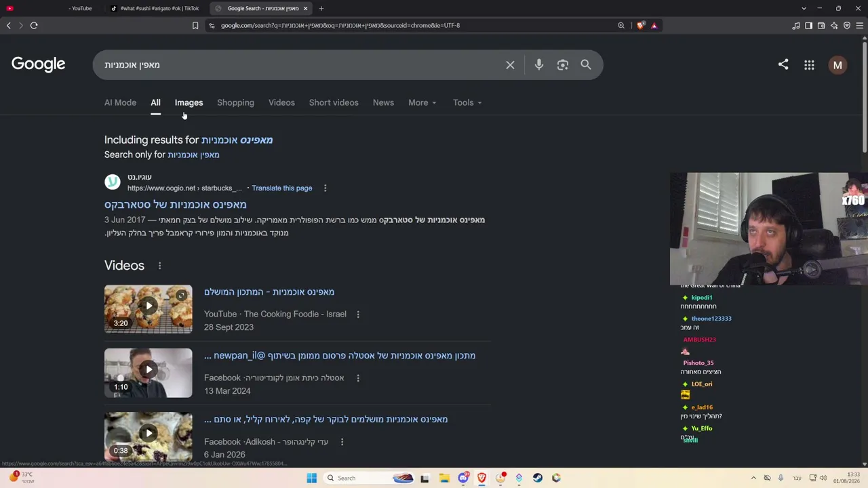Screen dimensions: 868x488
Task: Go back to the previous page
Action: (9, 26)
